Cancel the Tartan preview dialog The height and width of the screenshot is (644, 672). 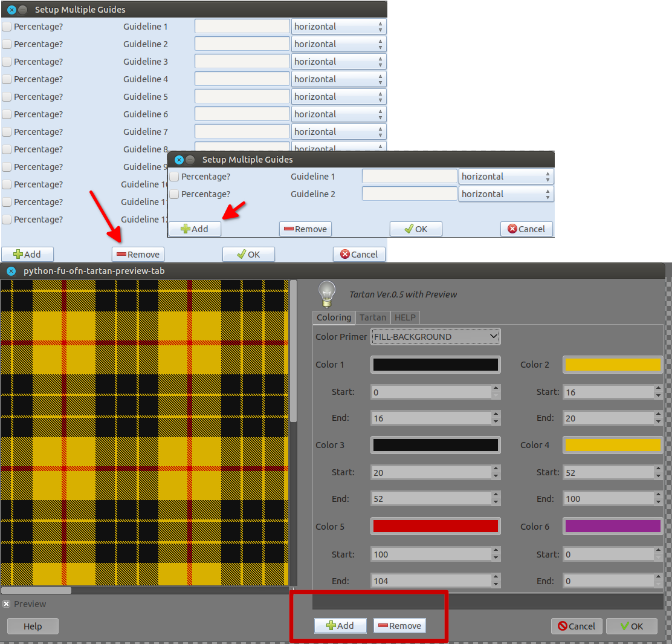coord(577,626)
